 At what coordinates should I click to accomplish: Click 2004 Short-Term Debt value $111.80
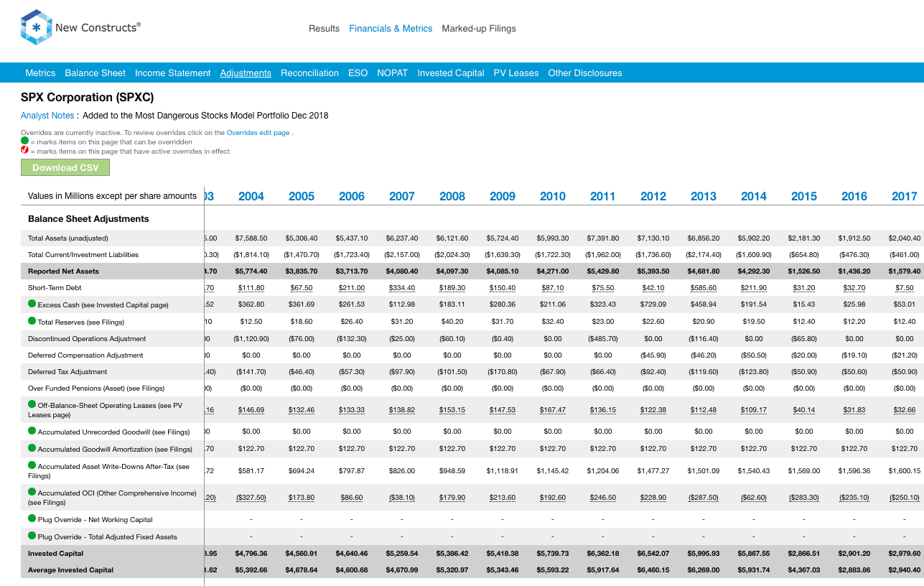tap(251, 288)
